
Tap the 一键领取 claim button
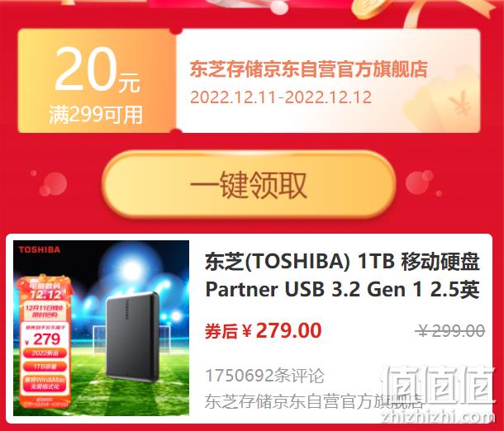(249, 184)
